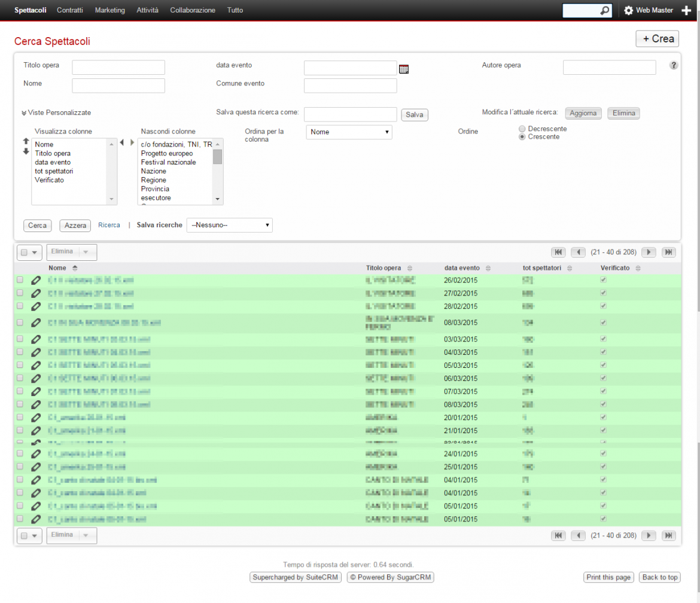Tick the row checkbox for 21/01/2015

click(20, 430)
